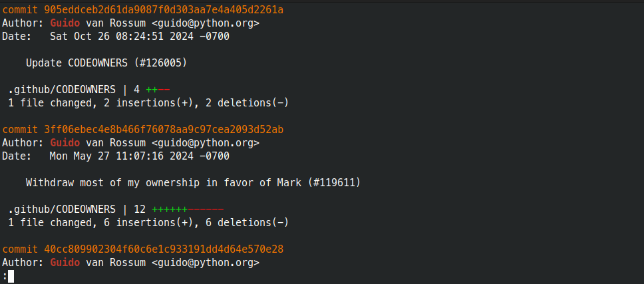Click the "6 deletions(-)" summary text
Viewport: 644px width, 284px height.
point(247,222)
